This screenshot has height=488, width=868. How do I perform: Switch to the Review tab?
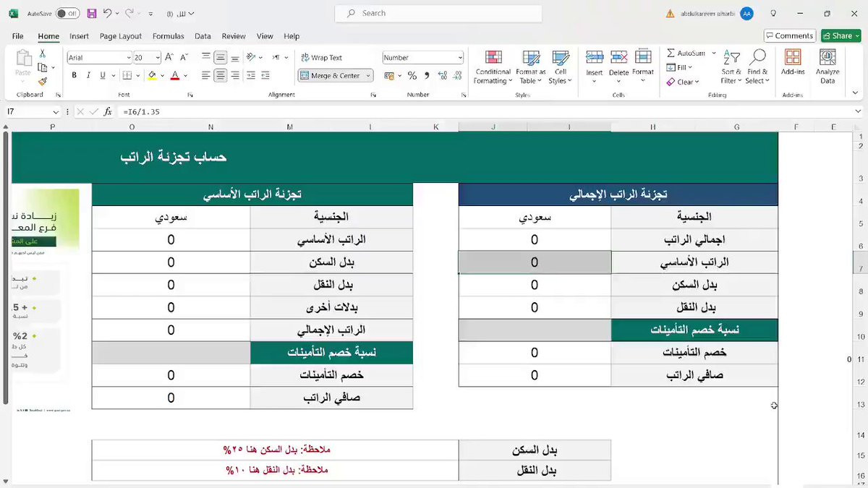(x=234, y=36)
